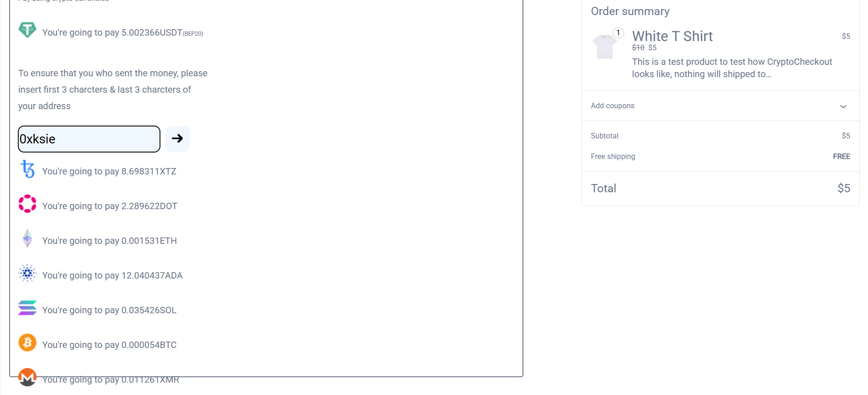Select pay 0.000054BTC payment option
The width and height of the screenshot is (868, 395).
109,345
